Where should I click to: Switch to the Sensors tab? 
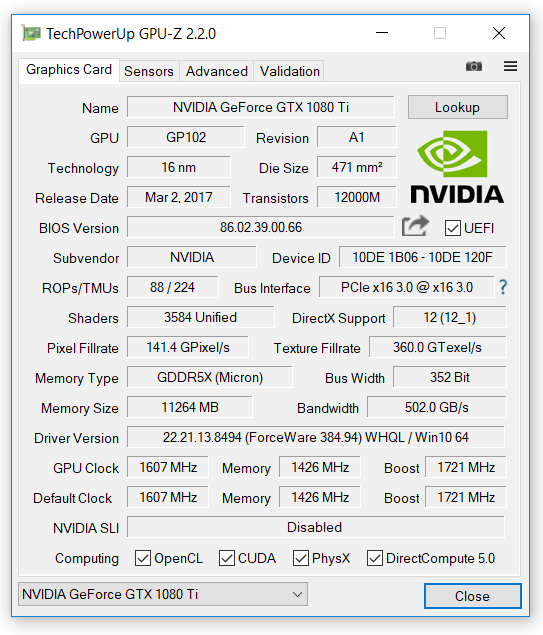coord(149,71)
